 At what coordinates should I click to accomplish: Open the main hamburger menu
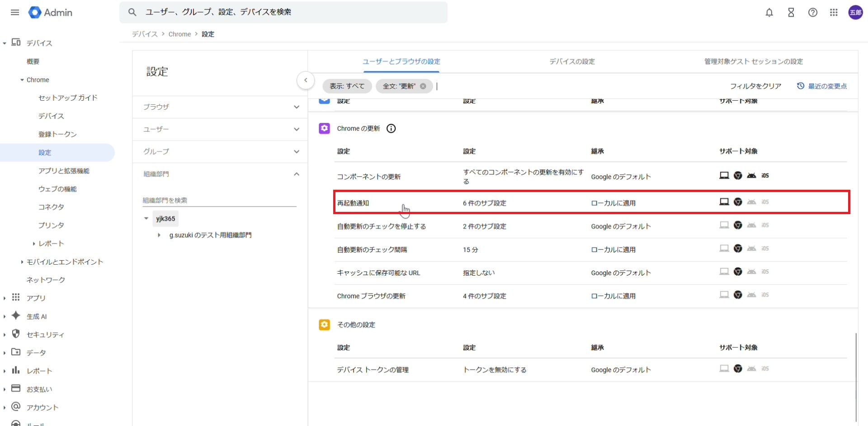15,12
